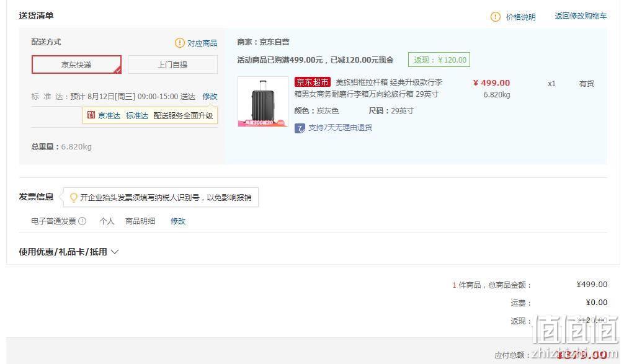The image size is (624, 364).
Task: Click the 配送服务全面升级 banner text
Action: [183, 116]
